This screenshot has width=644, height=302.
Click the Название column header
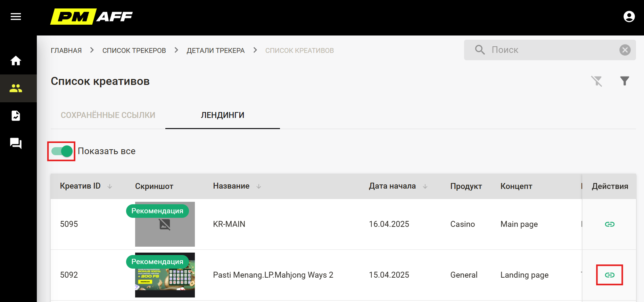point(231,186)
